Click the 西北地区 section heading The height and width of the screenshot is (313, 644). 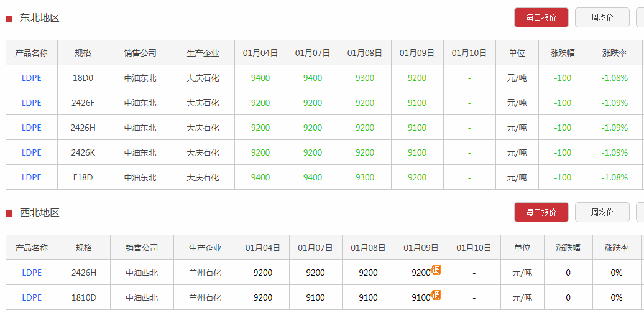point(40,213)
